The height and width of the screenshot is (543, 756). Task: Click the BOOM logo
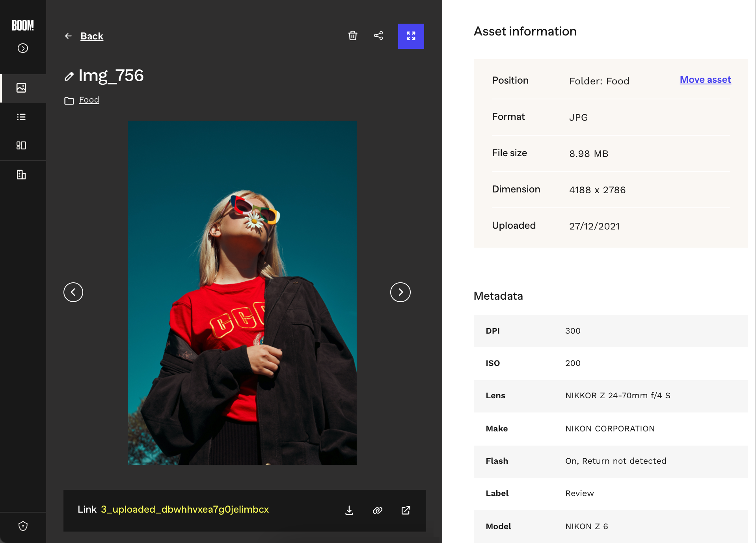click(x=23, y=26)
